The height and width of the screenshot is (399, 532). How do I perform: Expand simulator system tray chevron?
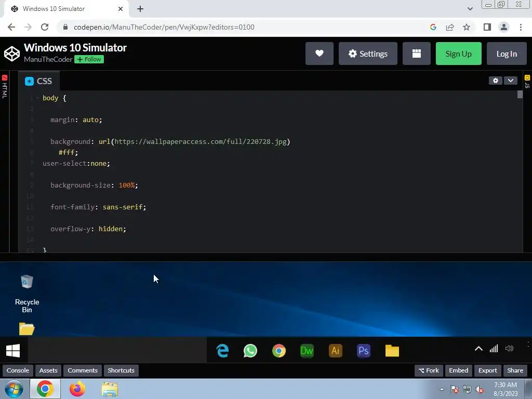click(x=478, y=349)
